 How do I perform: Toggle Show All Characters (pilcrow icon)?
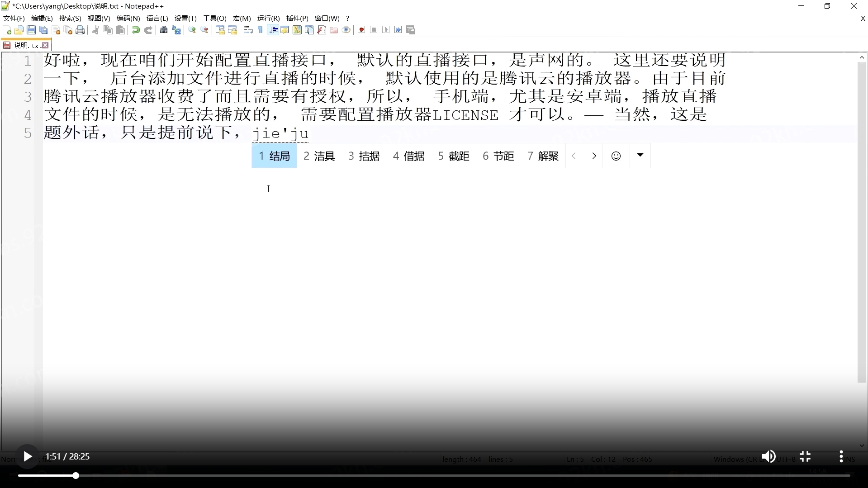pyautogui.click(x=261, y=30)
